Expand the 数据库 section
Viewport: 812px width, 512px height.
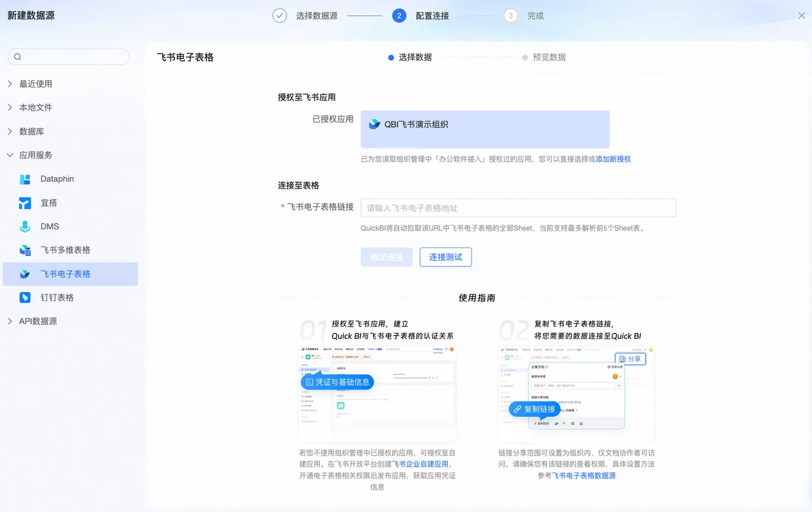point(10,132)
